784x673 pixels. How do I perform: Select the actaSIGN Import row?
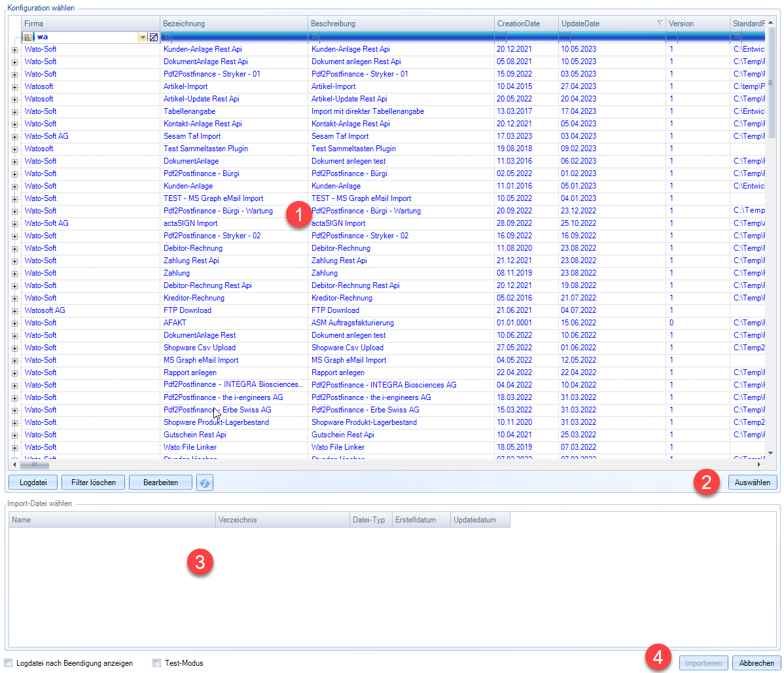[190, 223]
